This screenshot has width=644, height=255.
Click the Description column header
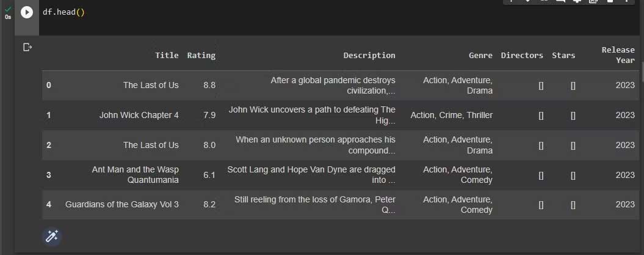pos(369,55)
